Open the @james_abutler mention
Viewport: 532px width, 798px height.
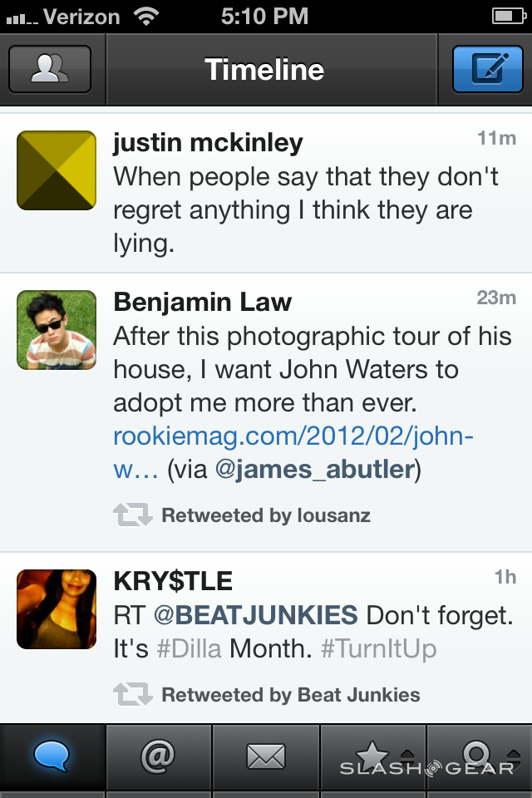coord(314,470)
